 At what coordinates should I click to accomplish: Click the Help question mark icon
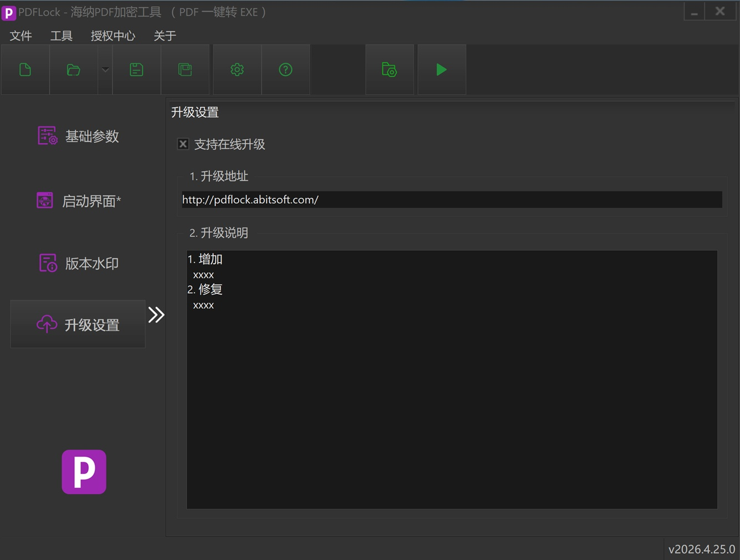pos(285,69)
